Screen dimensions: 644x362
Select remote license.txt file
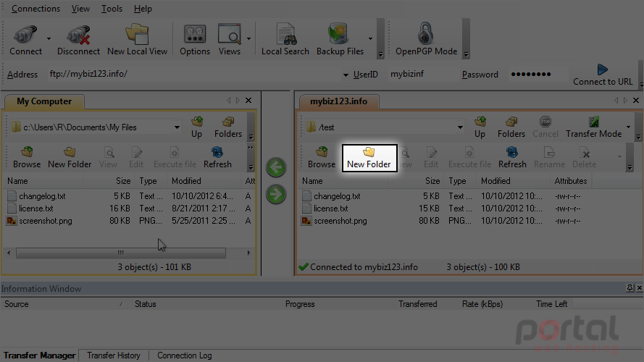click(x=331, y=209)
